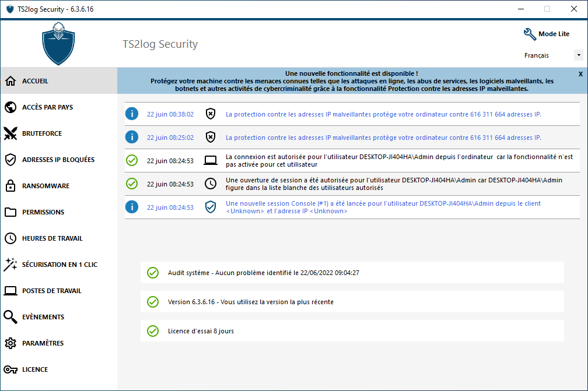588x391 pixels.
Task: Click the info icon of the nouvelle session Console event
Action: pyautogui.click(x=132, y=207)
